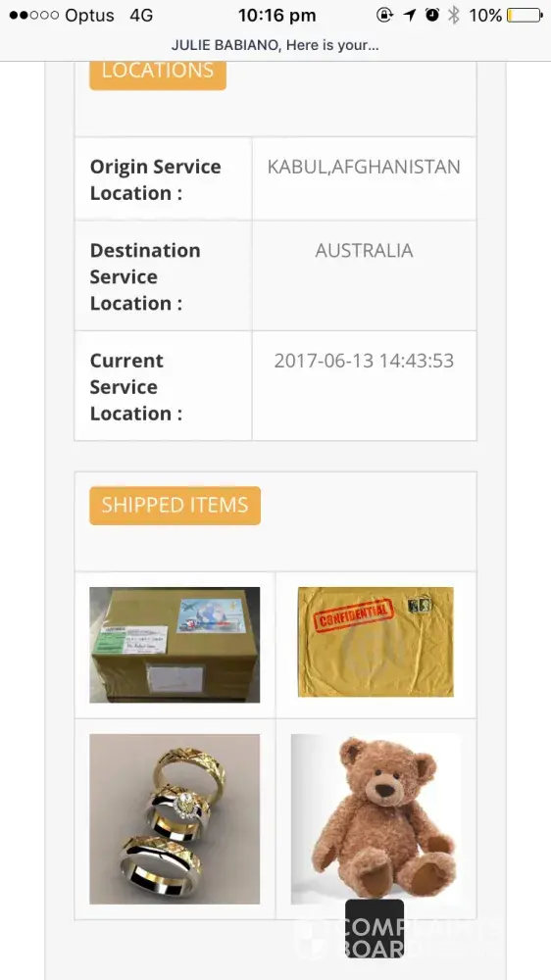The height and width of the screenshot is (980, 551).
Task: Tap the Complaints Board watermark logo
Action: (x=374, y=929)
